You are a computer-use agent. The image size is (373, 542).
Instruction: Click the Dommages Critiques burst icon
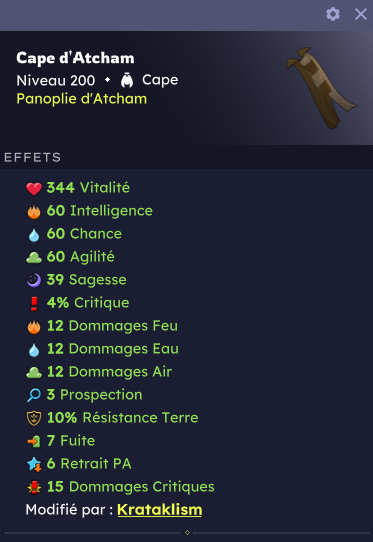coord(34,487)
